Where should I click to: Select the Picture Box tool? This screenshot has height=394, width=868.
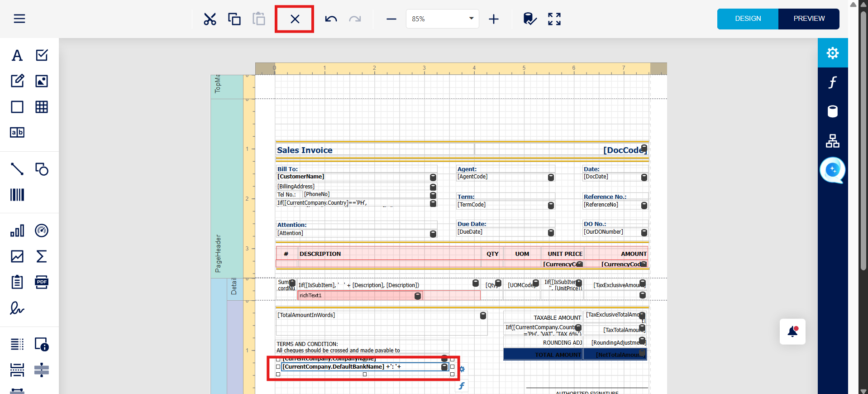pos(42,81)
